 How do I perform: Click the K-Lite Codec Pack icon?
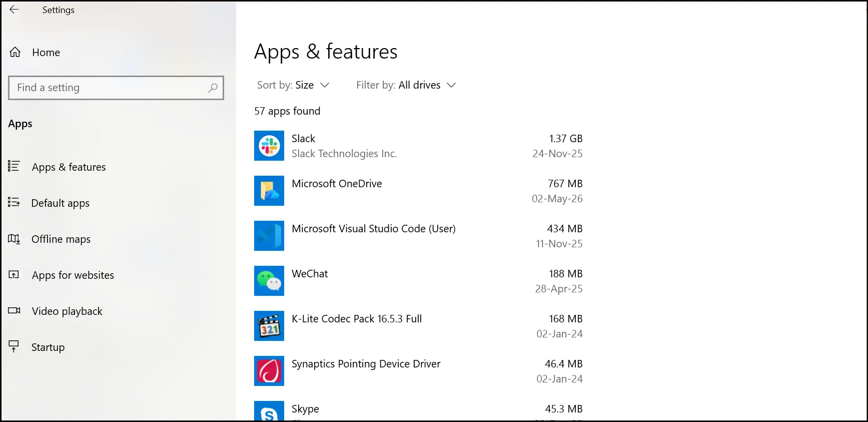tap(269, 326)
